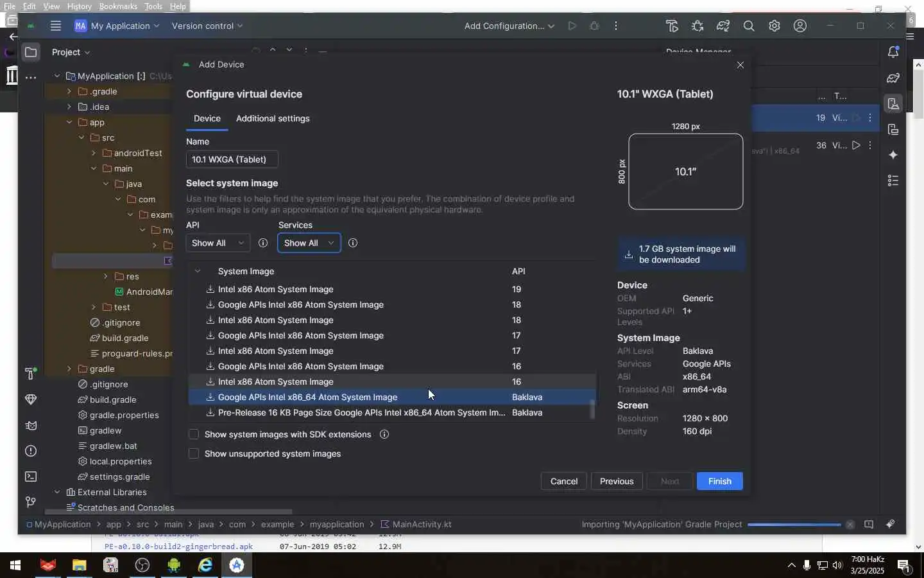This screenshot has height=578, width=924.
Task: Open Android Studio from Windows taskbar
Action: click(237, 565)
